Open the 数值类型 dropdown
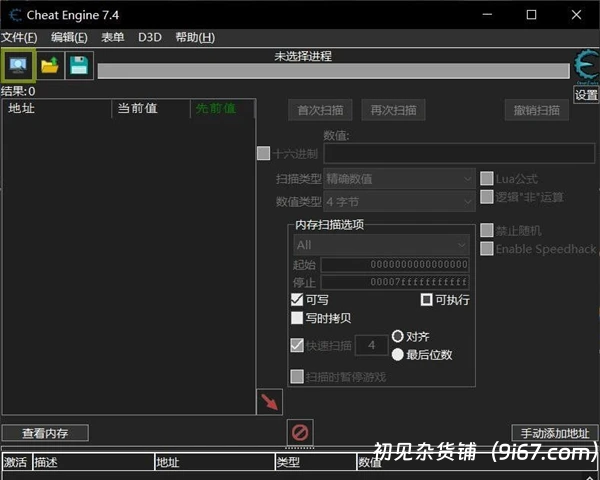Viewport: 600px width, 480px height. point(399,201)
